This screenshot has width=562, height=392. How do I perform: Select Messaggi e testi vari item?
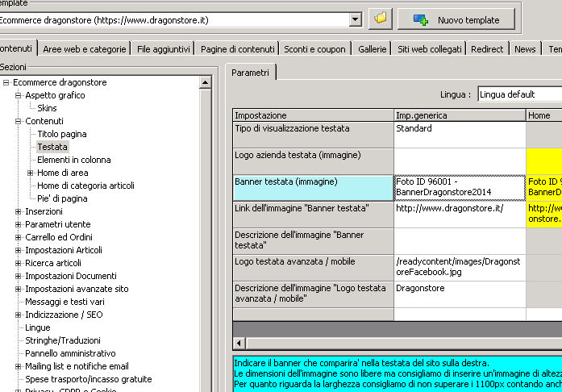(65, 302)
